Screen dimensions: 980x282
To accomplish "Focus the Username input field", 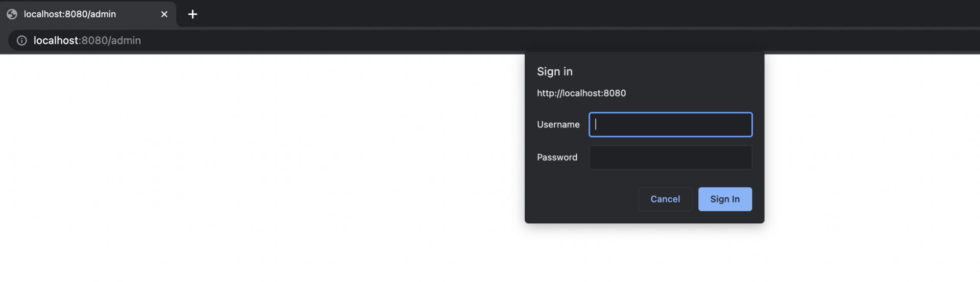I will 670,124.
